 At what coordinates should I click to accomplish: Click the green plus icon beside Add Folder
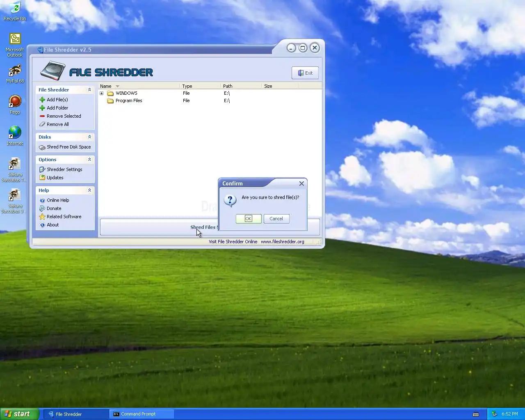(x=42, y=108)
